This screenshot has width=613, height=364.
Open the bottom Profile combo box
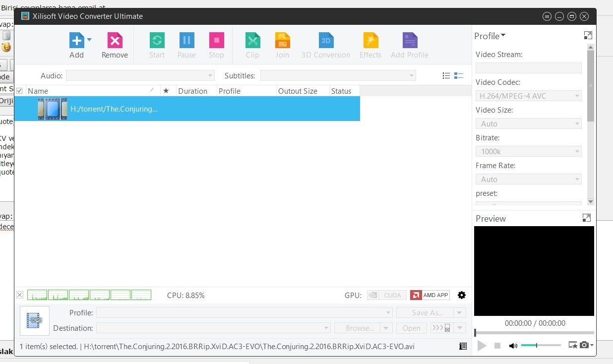point(245,313)
